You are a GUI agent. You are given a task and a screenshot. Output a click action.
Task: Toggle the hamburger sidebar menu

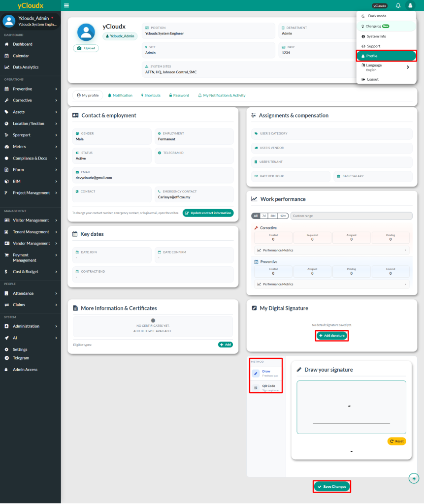[x=66, y=5]
